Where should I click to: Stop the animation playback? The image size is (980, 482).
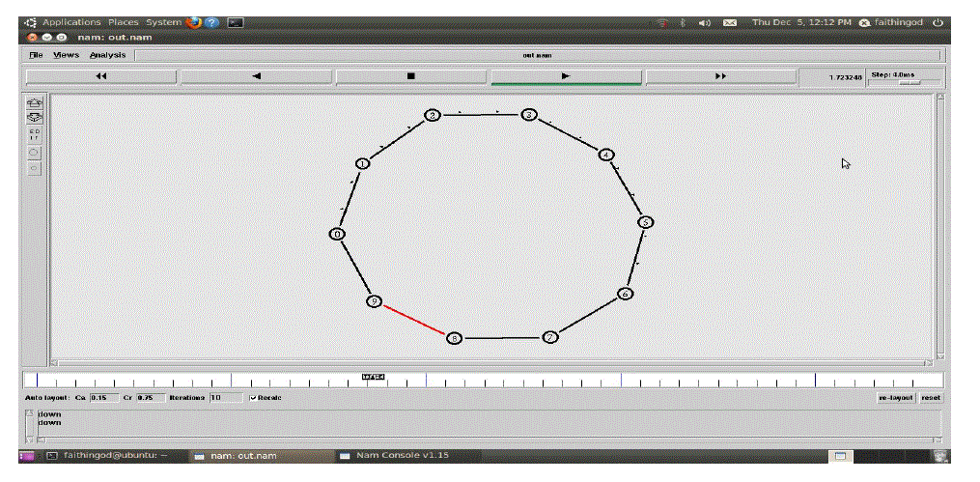tap(410, 76)
